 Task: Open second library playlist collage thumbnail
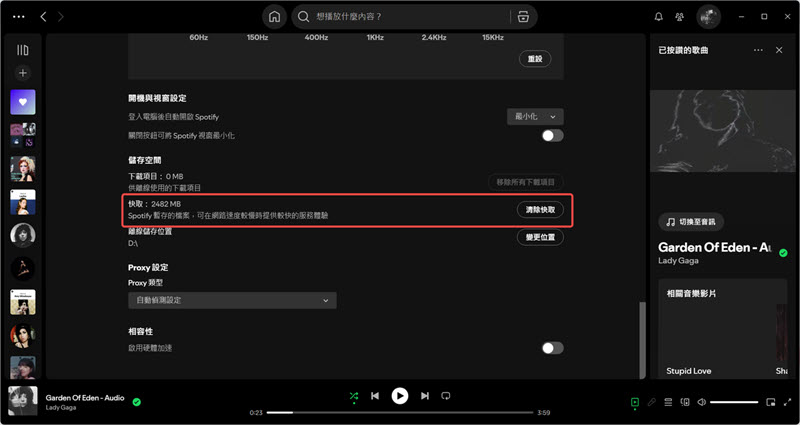tap(23, 135)
